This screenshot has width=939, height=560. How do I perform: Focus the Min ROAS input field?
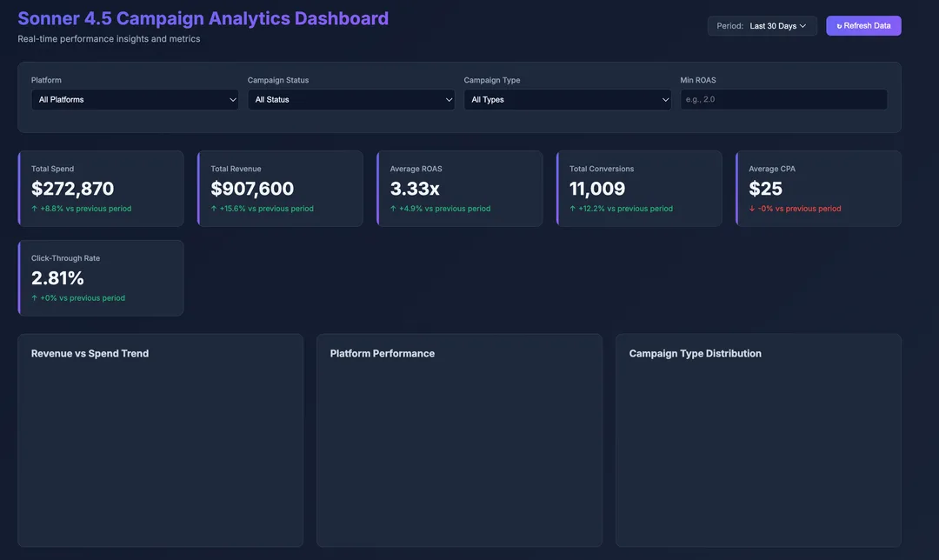783,100
